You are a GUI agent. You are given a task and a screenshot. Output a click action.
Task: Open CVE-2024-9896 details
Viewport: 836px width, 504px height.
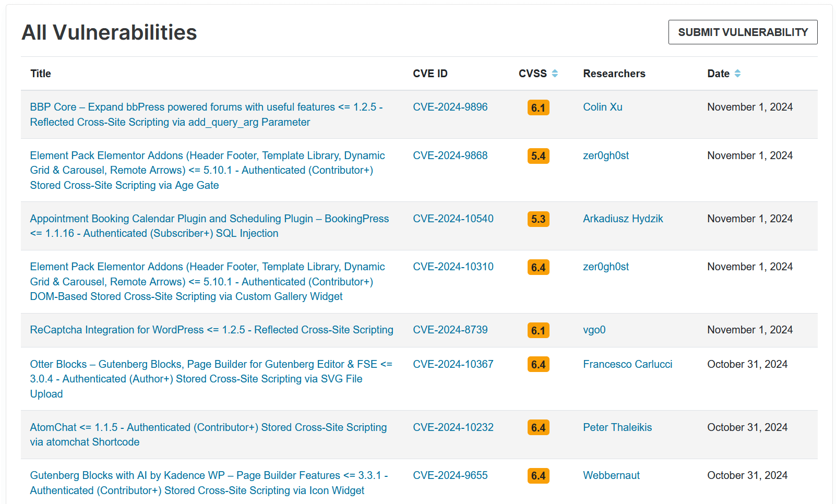pos(450,107)
